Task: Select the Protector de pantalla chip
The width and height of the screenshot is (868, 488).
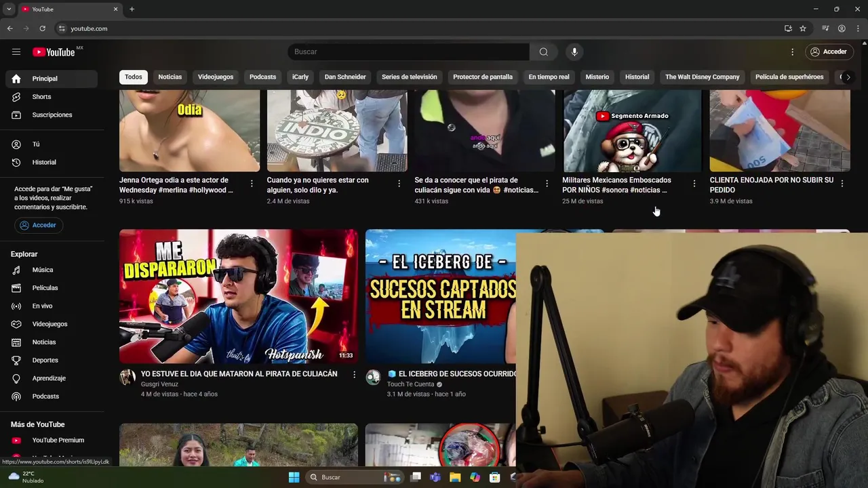Action: coord(483,77)
